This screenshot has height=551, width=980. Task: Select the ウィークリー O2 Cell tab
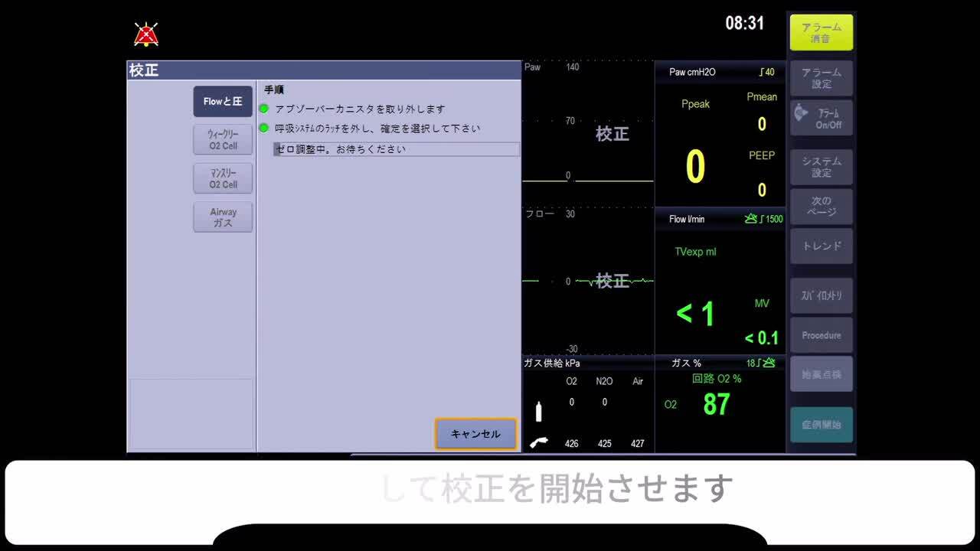click(223, 140)
